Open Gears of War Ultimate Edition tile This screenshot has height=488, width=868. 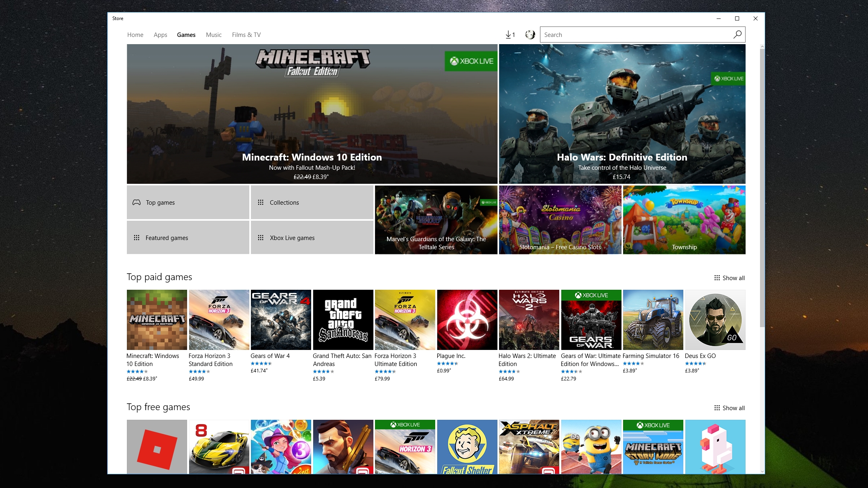pos(591,320)
